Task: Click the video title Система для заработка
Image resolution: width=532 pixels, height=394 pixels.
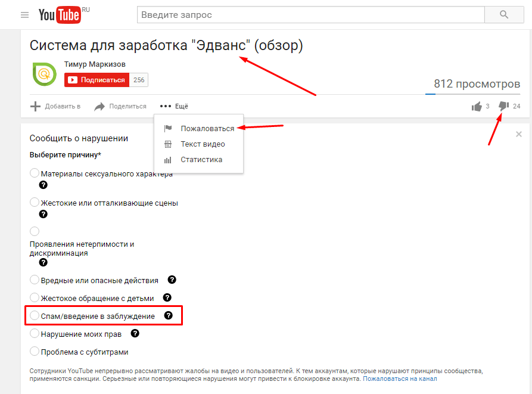Action: pos(166,45)
